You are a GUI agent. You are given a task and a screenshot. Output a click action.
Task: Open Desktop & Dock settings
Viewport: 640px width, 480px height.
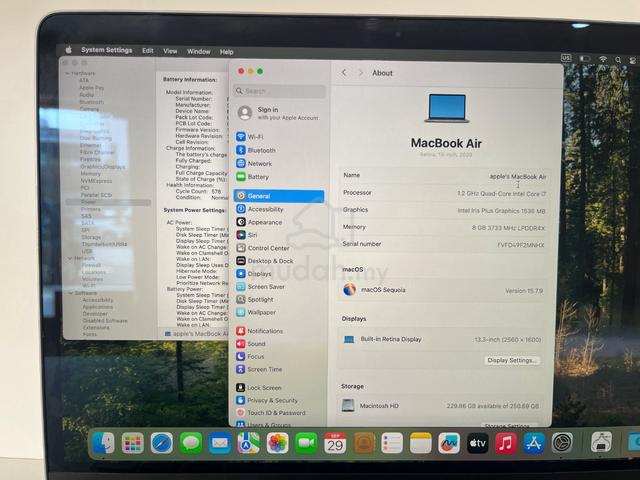click(265, 261)
